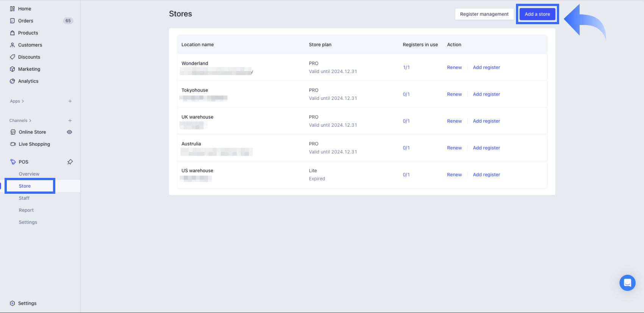Image resolution: width=644 pixels, height=313 pixels.
Task: Toggle the Online Store eye icon
Action: coord(69,132)
